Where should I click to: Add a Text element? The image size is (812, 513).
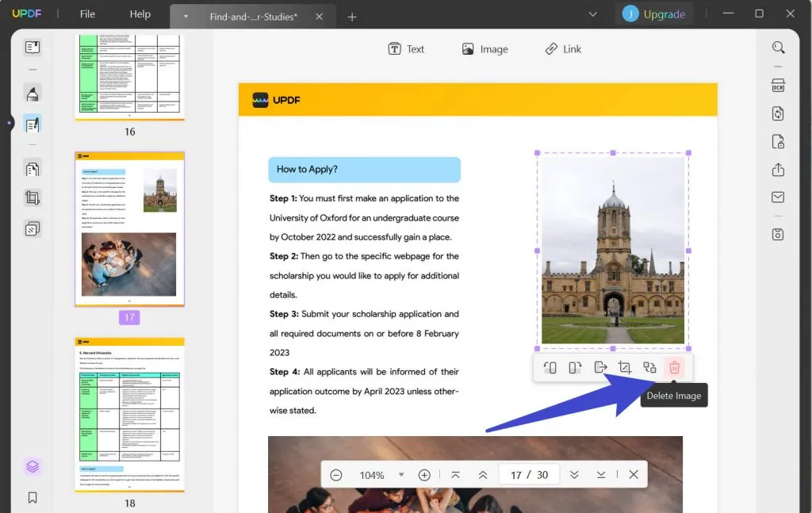click(406, 49)
